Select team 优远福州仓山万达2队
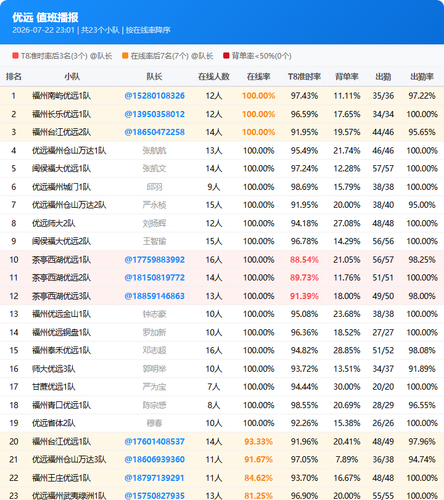This screenshot has width=444, height=500. pos(69,205)
